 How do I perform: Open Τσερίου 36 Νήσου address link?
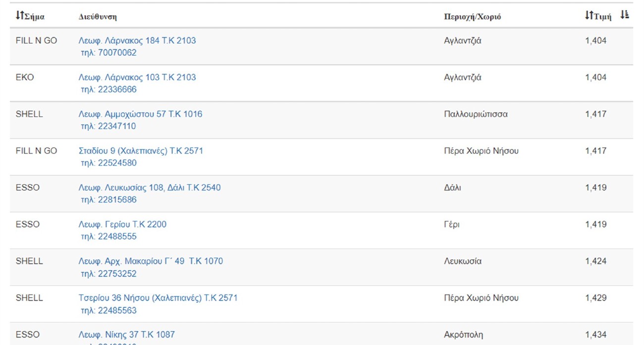(x=158, y=298)
